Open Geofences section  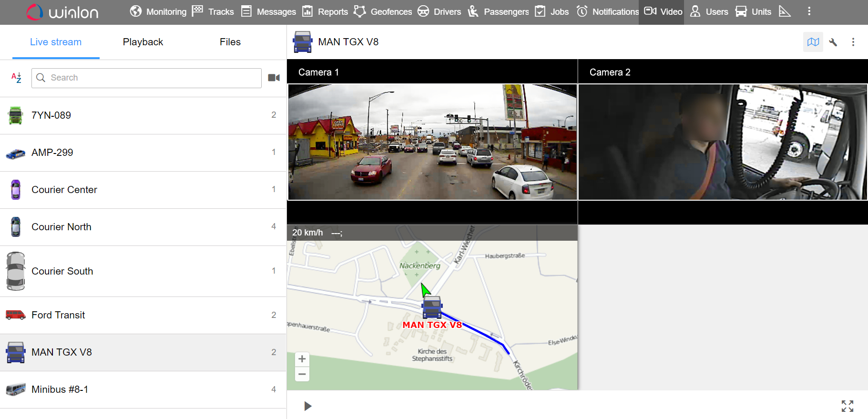(383, 11)
